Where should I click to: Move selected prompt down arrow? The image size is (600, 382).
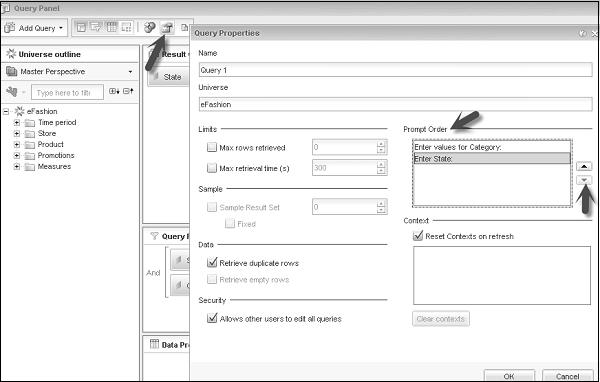point(584,180)
